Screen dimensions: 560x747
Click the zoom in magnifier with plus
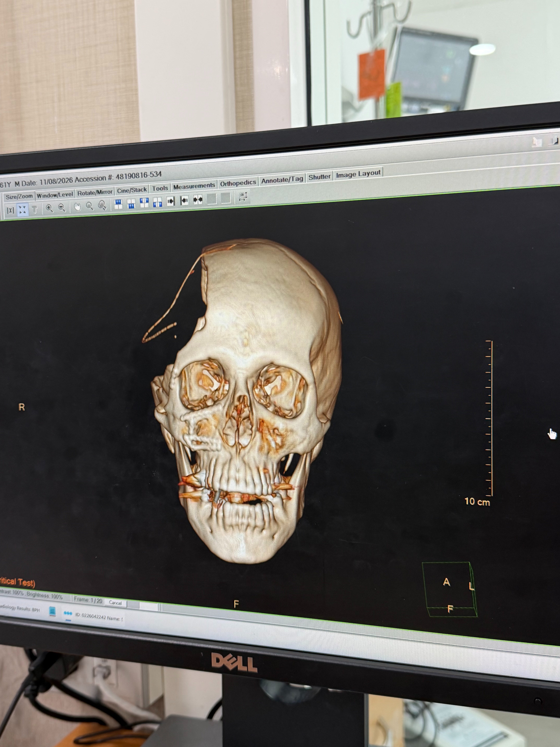(x=50, y=208)
